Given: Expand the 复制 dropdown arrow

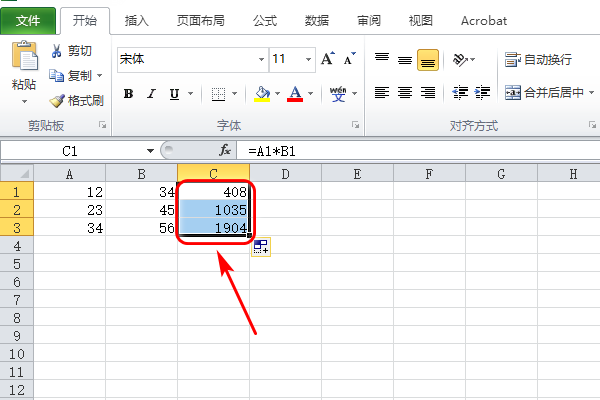Looking at the screenshot, I should coord(99,76).
